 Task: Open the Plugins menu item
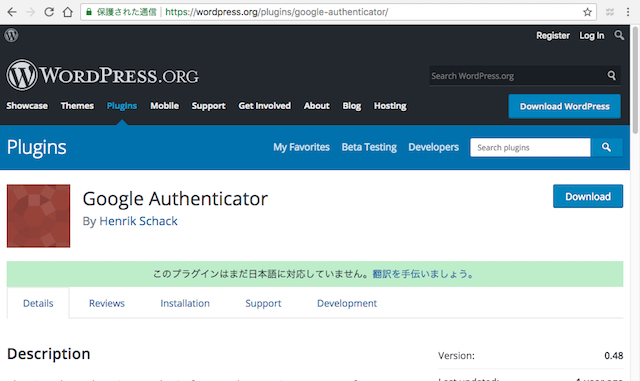[122, 106]
